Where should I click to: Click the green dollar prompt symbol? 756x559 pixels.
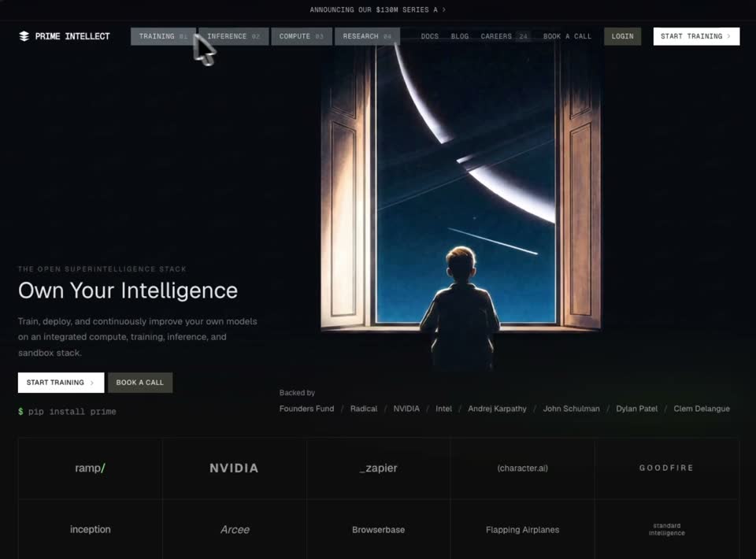20,411
